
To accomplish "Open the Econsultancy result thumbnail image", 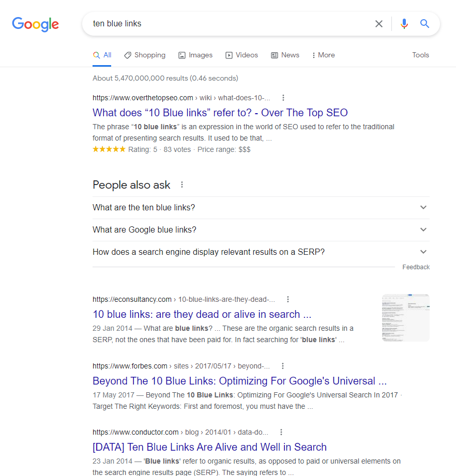I will [405, 317].
